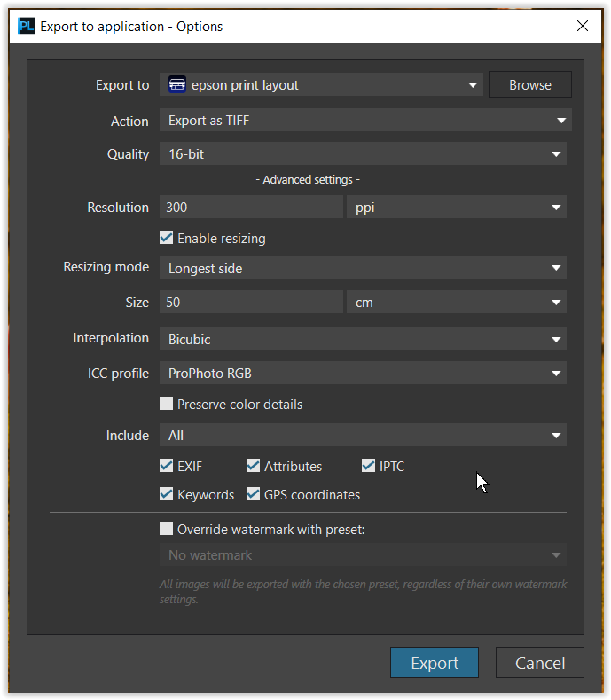Enable Preserve color details checkbox
Image resolution: width=611 pixels, height=700 pixels.
coord(166,404)
